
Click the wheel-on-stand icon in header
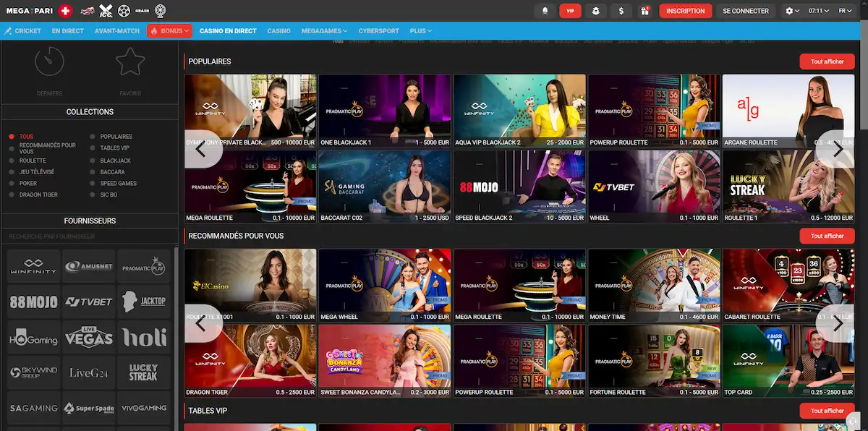pyautogui.click(x=161, y=11)
